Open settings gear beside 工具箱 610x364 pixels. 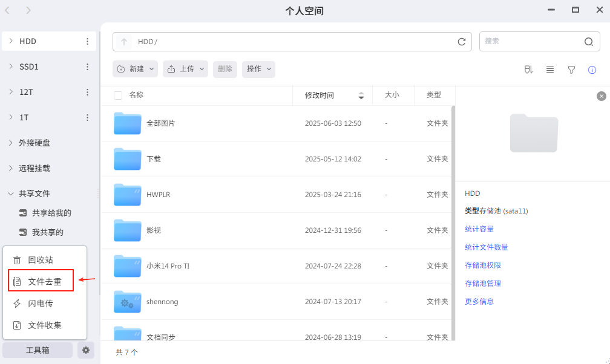pyautogui.click(x=86, y=350)
